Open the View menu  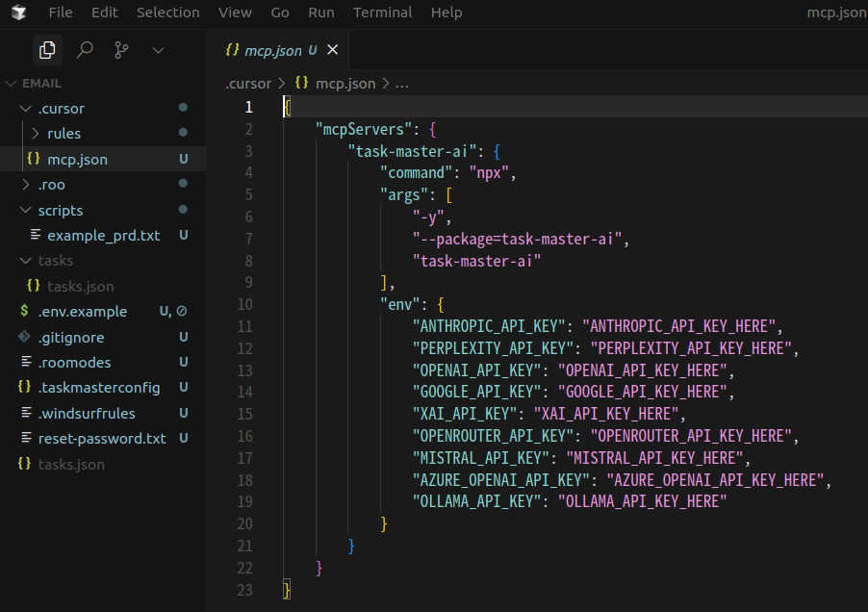coord(235,13)
